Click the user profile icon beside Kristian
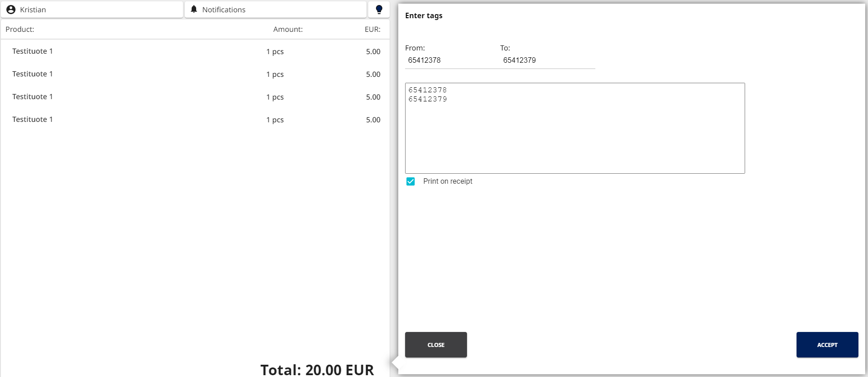 pos(11,10)
